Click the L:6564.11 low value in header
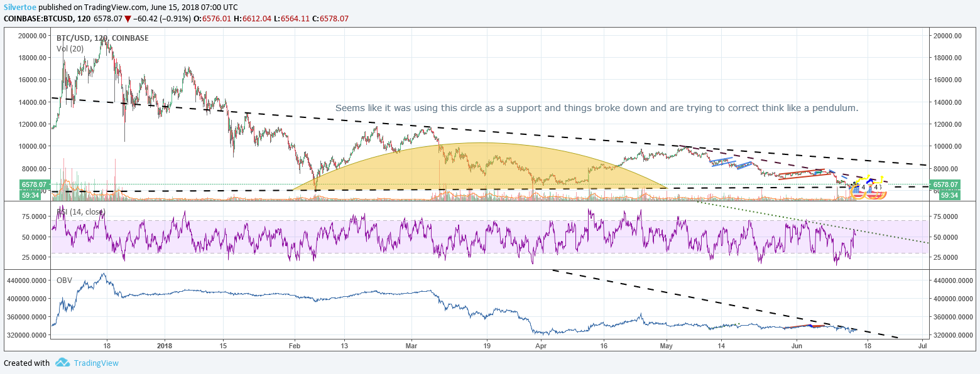 click(x=293, y=18)
